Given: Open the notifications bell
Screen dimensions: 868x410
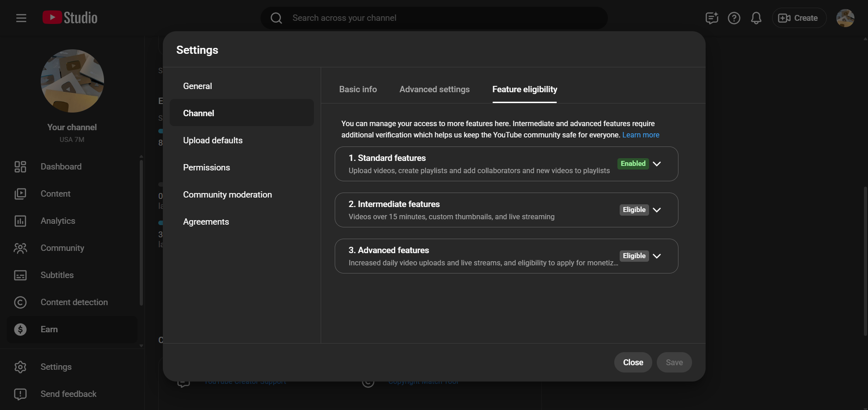Looking at the screenshot, I should tap(756, 18).
